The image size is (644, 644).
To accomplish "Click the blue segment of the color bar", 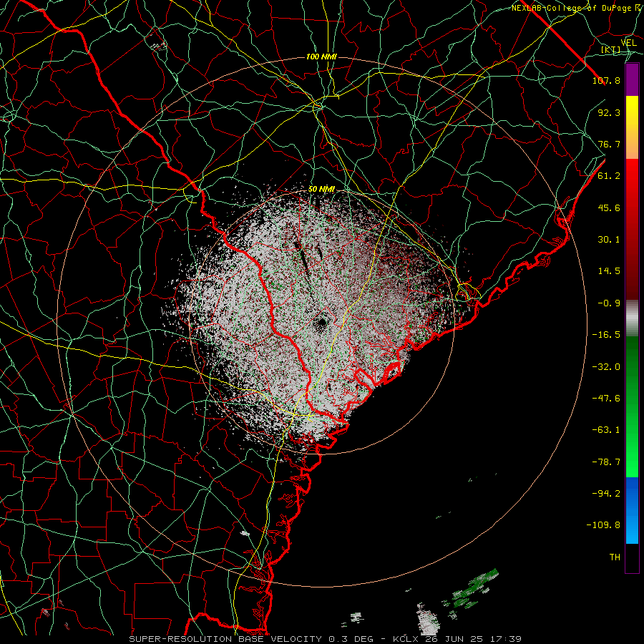I will pos(632,510).
